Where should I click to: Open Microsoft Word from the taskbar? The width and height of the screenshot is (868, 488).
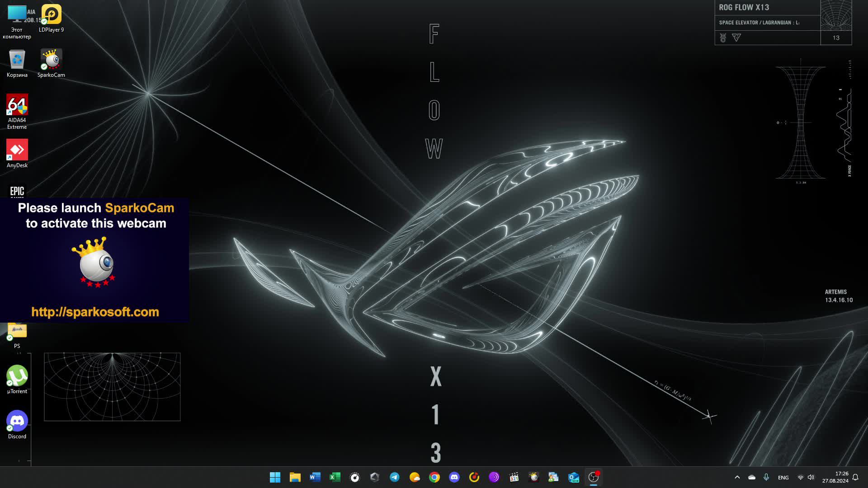(x=315, y=477)
